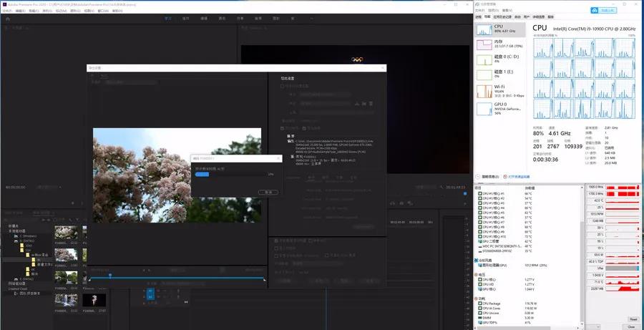644x330 pixels.
Task: Open the GPU 0 NVIDIA GeForce item
Action: [501, 108]
